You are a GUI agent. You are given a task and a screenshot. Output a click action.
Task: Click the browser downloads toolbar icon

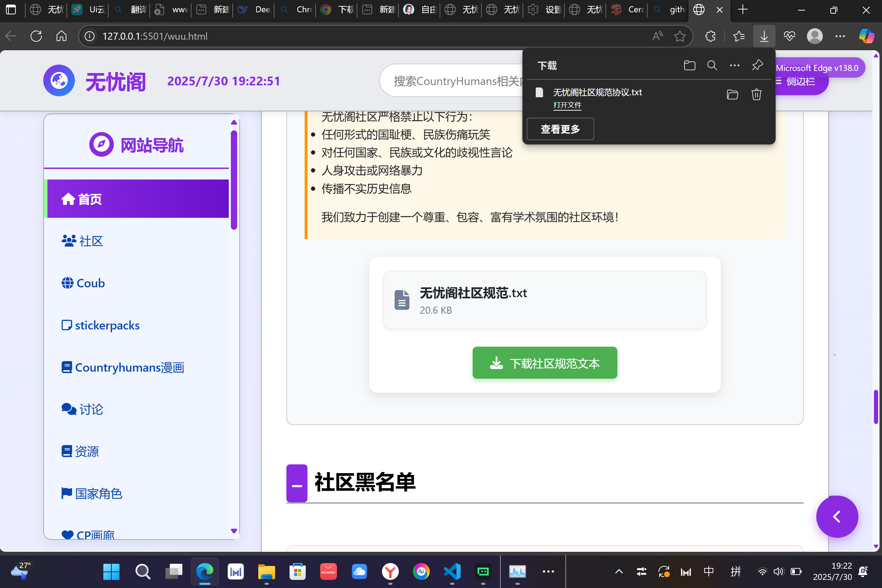(764, 37)
